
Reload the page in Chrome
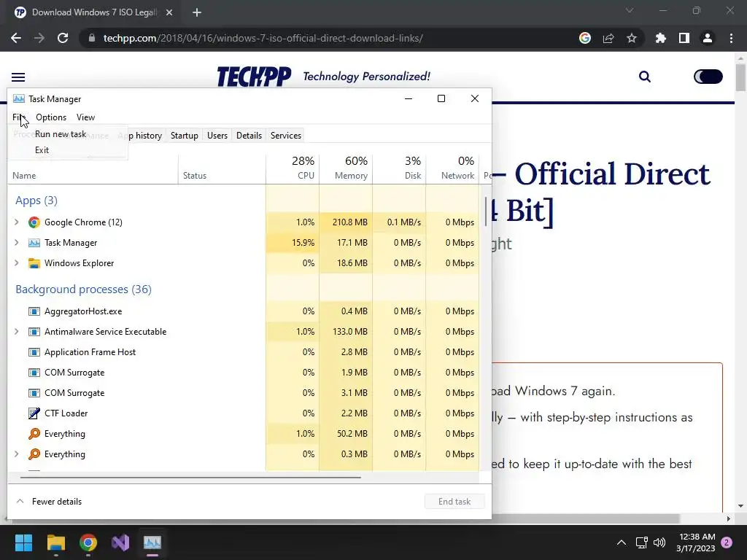click(63, 38)
